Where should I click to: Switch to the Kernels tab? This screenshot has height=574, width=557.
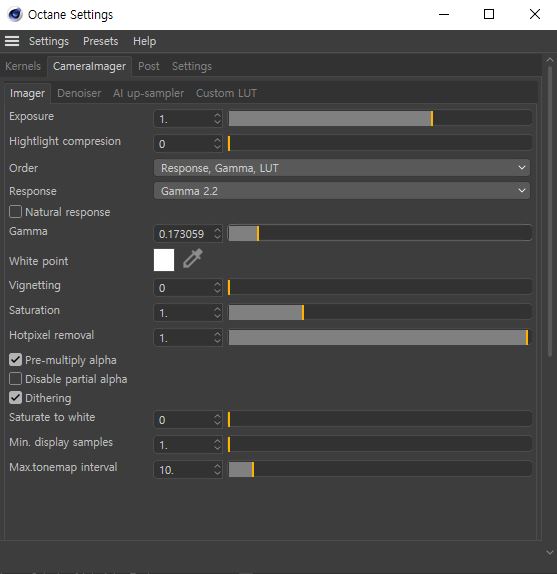click(23, 66)
